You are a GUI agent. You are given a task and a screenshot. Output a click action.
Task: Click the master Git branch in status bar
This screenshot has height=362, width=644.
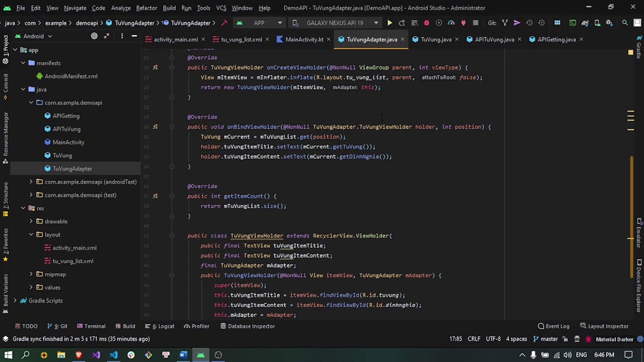coord(546,339)
